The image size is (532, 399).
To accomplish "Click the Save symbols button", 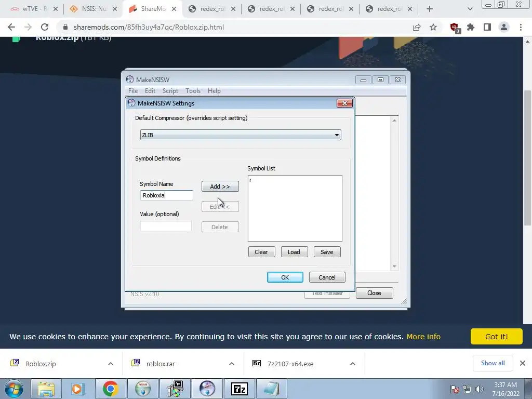I will (327, 252).
